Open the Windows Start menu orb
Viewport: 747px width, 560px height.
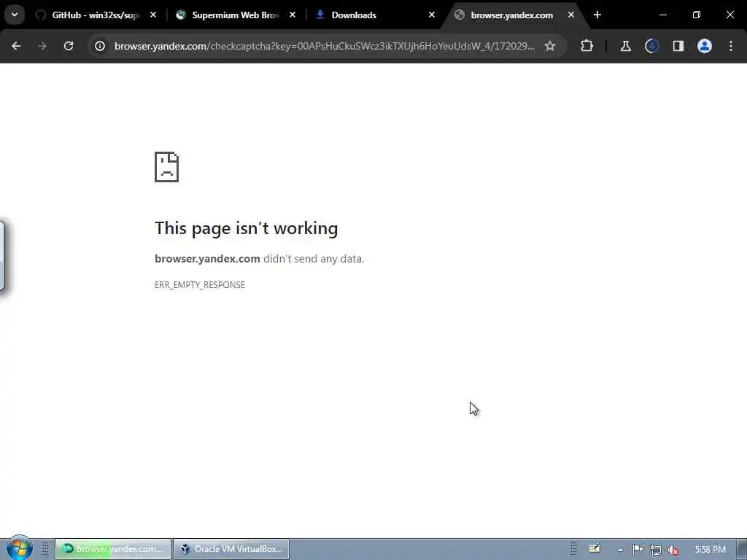click(19, 548)
